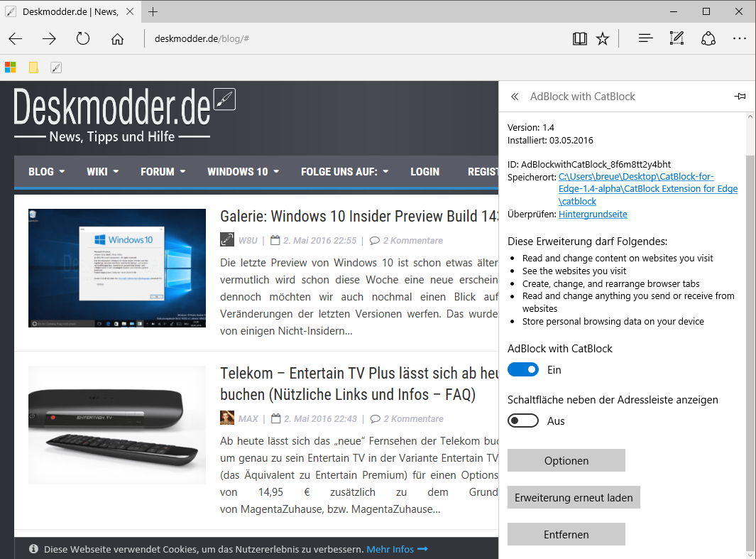Click Erweiterung erneut laden

pyautogui.click(x=574, y=497)
